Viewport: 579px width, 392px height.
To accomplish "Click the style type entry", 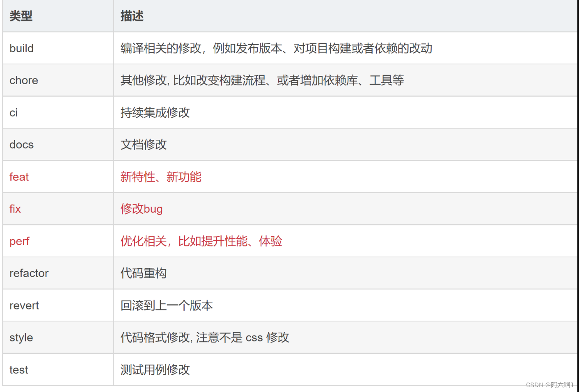I will tap(21, 337).
